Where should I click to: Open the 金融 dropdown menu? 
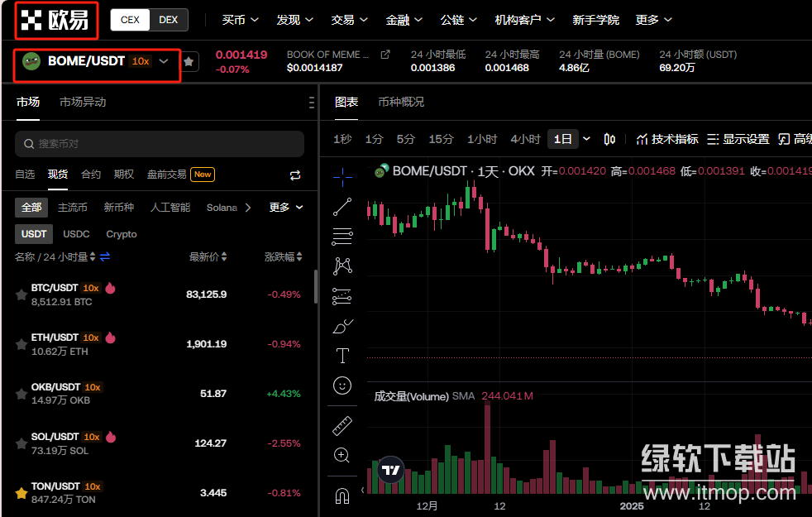click(404, 20)
